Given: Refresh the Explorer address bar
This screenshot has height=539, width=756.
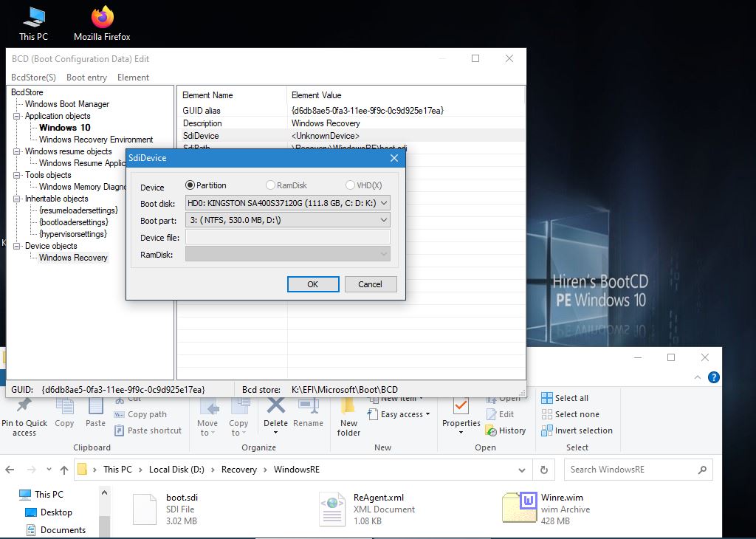Looking at the screenshot, I should click(x=544, y=470).
